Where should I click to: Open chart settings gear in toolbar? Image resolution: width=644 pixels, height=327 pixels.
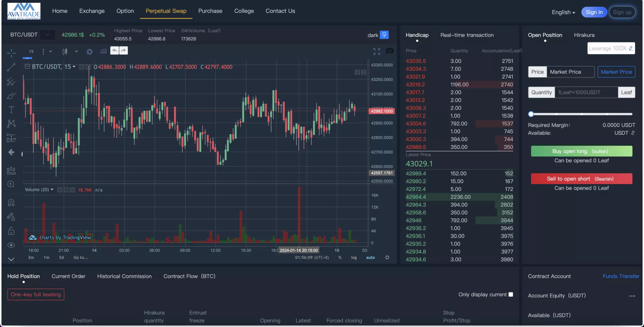pos(90,52)
